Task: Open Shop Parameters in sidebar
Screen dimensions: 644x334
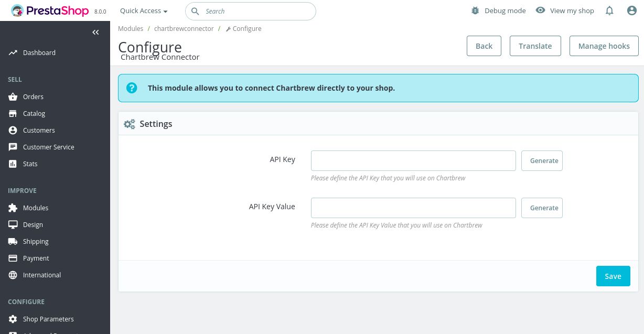Action: point(48,319)
